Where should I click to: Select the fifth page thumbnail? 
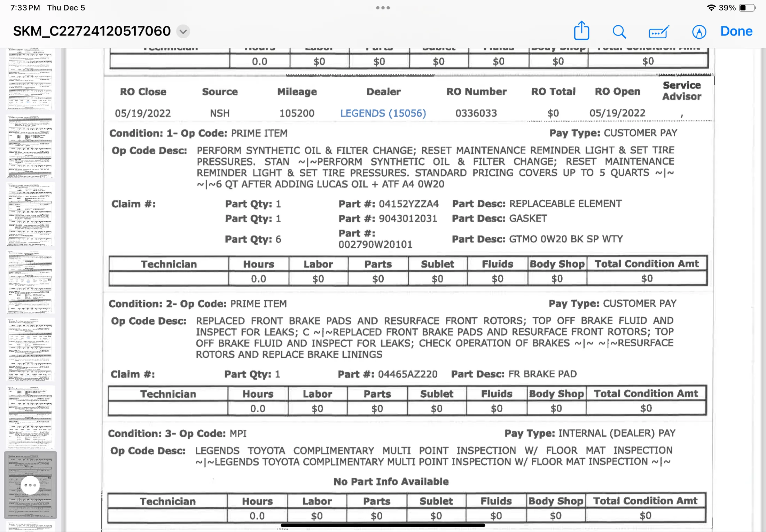30,349
